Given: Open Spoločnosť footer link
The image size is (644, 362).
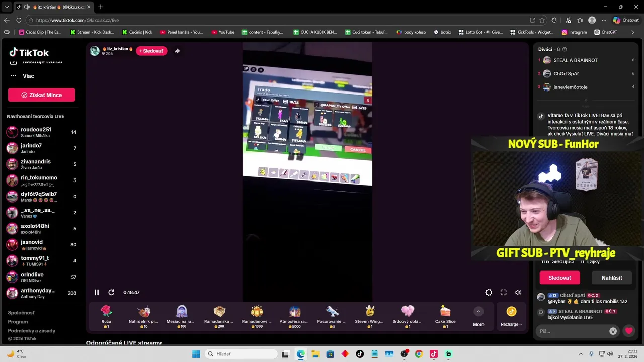Looking at the screenshot, I should click(x=21, y=313).
